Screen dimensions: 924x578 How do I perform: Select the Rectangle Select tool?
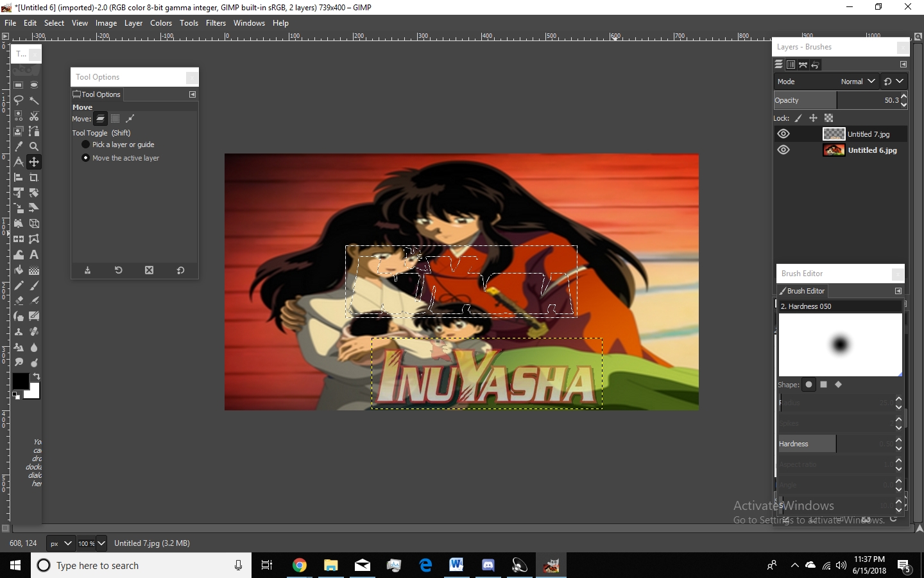(19, 85)
